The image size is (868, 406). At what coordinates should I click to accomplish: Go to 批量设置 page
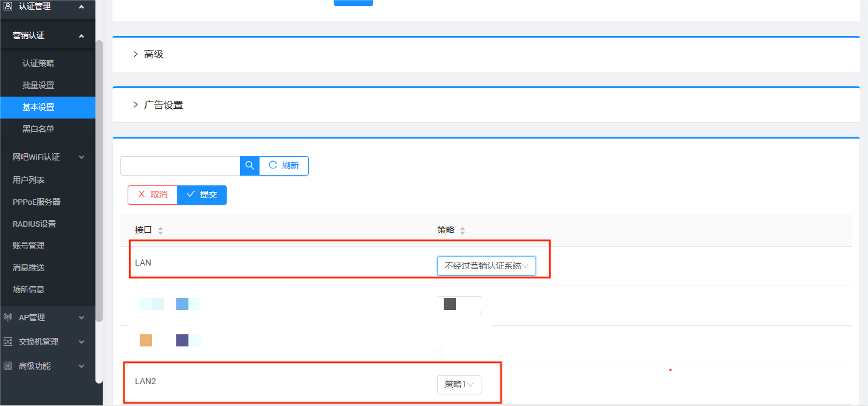coord(38,85)
